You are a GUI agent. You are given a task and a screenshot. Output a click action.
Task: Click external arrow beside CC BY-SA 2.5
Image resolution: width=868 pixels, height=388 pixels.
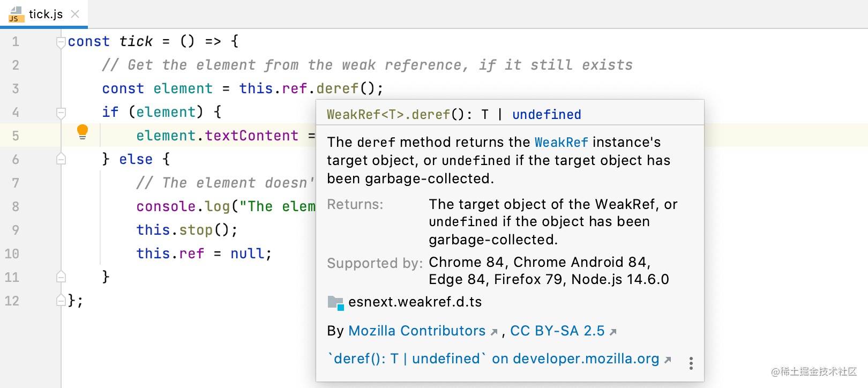[613, 332]
